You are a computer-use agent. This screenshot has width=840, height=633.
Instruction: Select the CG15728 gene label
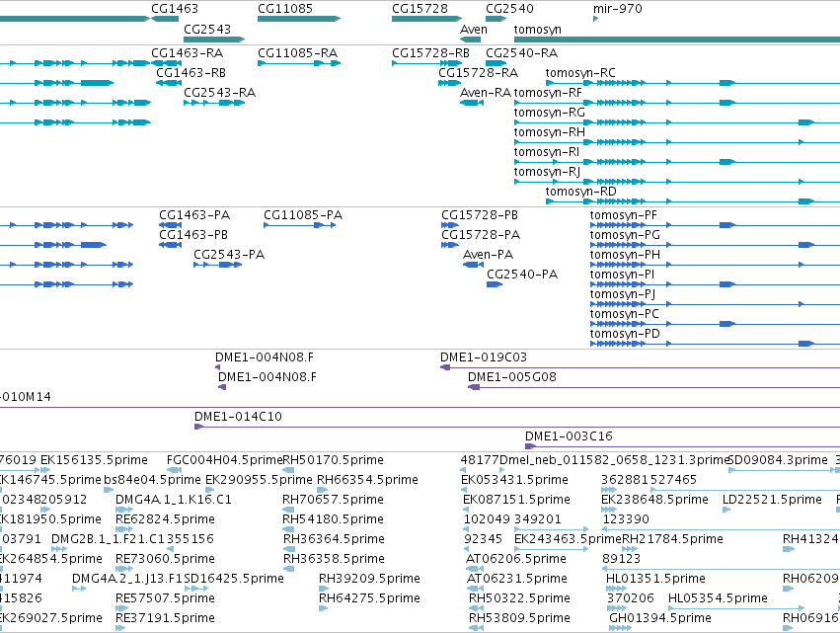click(420, 9)
